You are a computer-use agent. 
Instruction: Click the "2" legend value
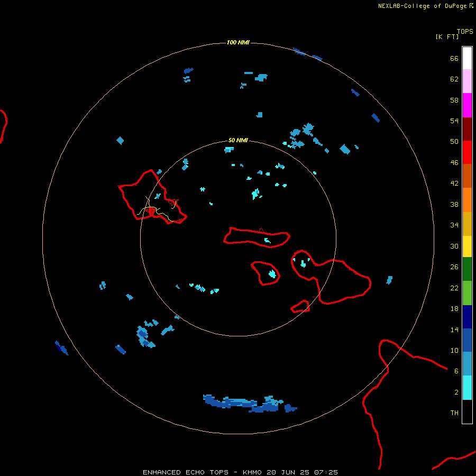[456, 392]
